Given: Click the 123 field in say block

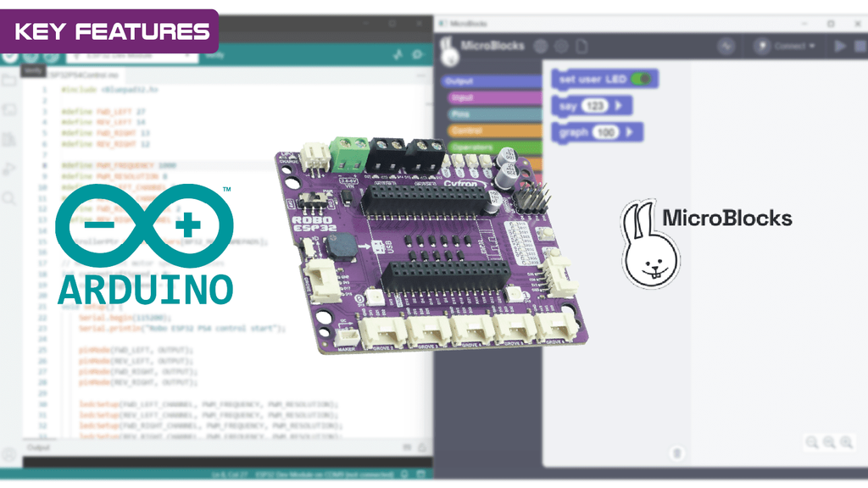Looking at the screenshot, I should [596, 106].
